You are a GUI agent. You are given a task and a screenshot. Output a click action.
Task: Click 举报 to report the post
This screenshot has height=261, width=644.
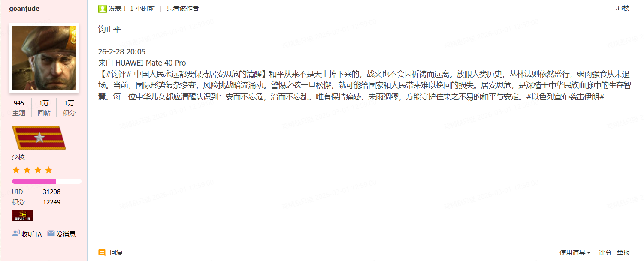(x=623, y=253)
